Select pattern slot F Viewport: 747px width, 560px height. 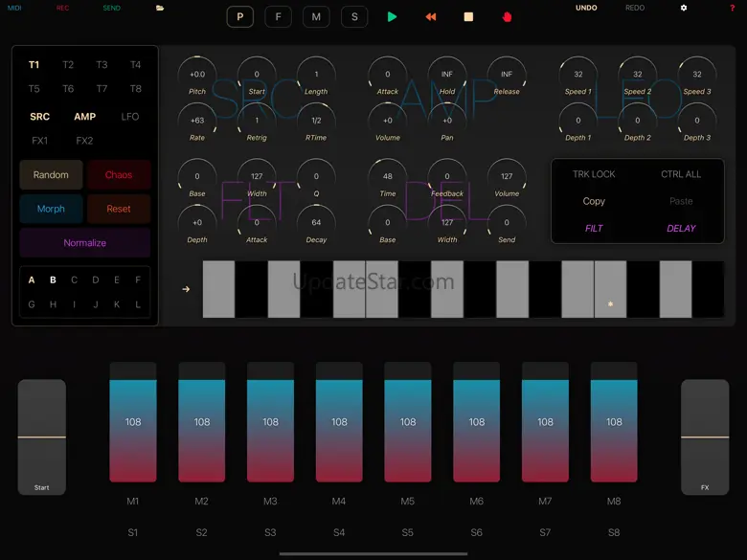point(138,280)
